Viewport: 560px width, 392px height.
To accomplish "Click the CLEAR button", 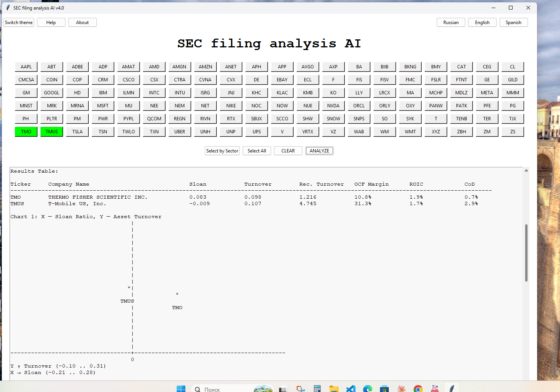I will click(288, 151).
